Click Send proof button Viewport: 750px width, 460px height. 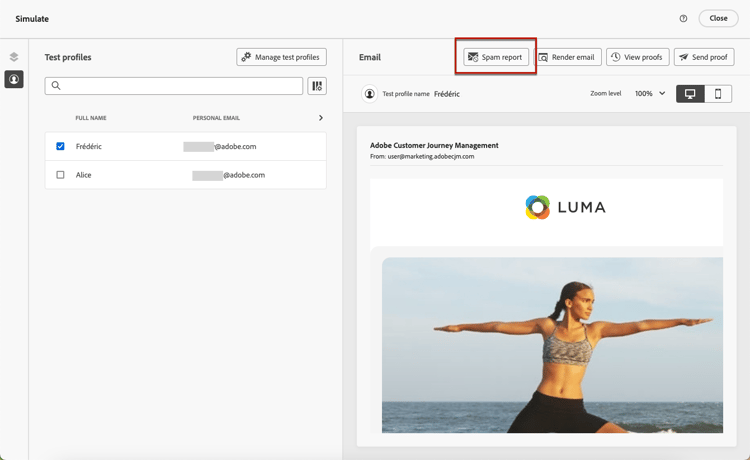click(704, 57)
